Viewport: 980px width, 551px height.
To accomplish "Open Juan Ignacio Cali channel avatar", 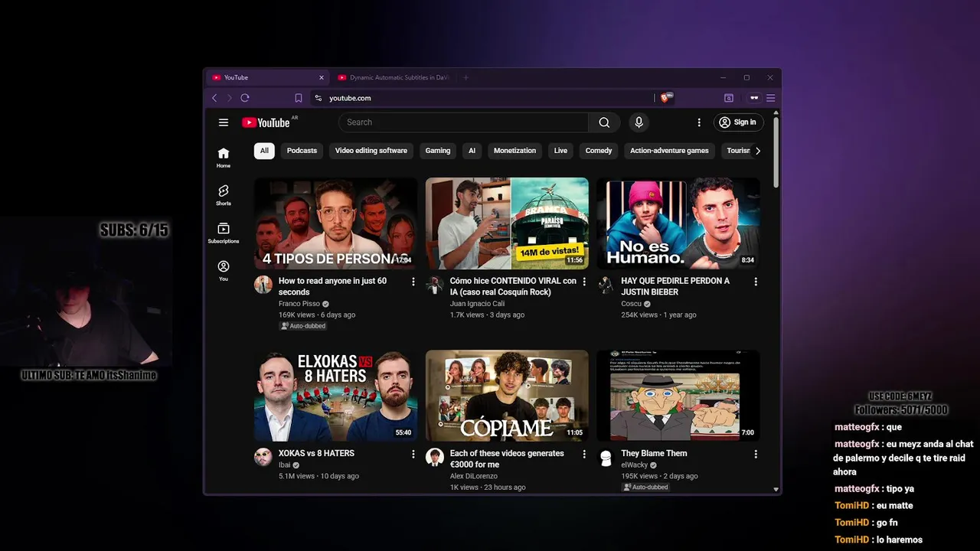I will click(435, 285).
